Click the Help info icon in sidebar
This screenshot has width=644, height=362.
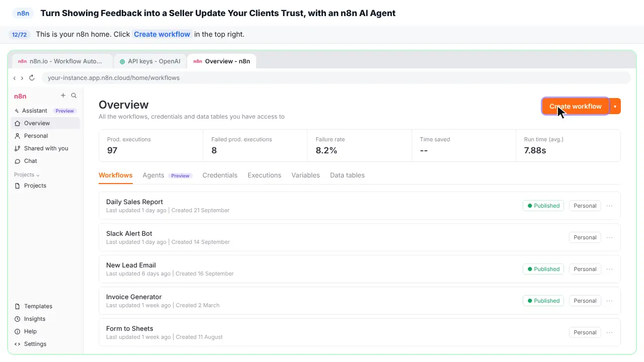click(18, 331)
